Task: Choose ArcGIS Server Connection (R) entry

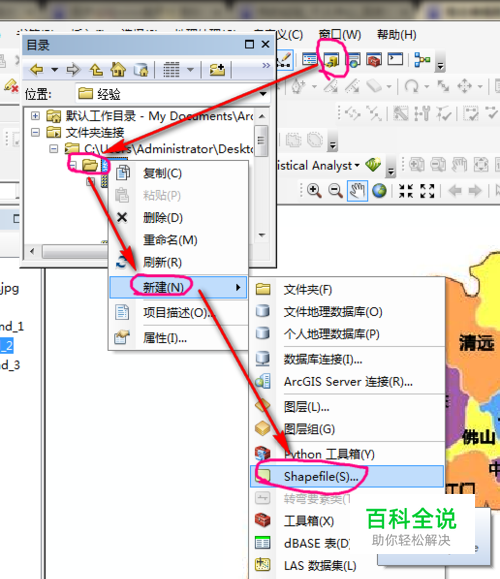Action: tap(347, 381)
